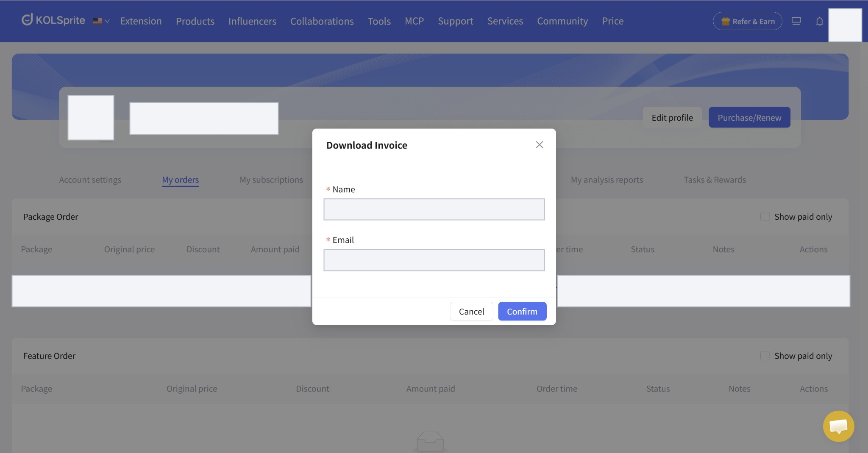
Task: Cancel the Download Invoice dialog
Action: pos(471,311)
